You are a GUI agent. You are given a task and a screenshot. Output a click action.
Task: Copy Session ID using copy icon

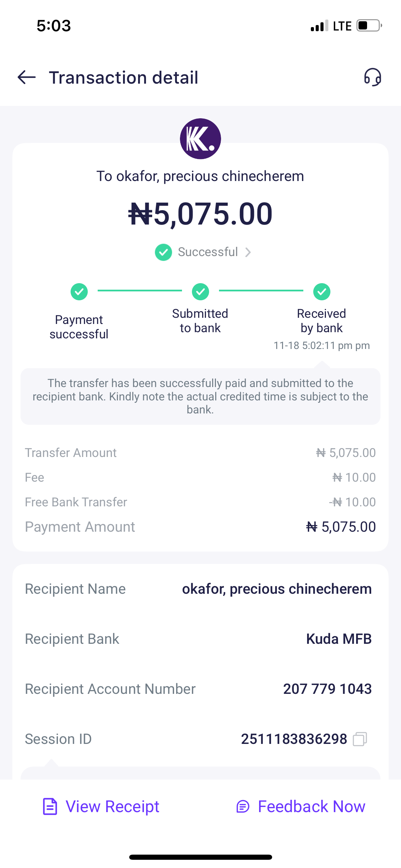360,739
